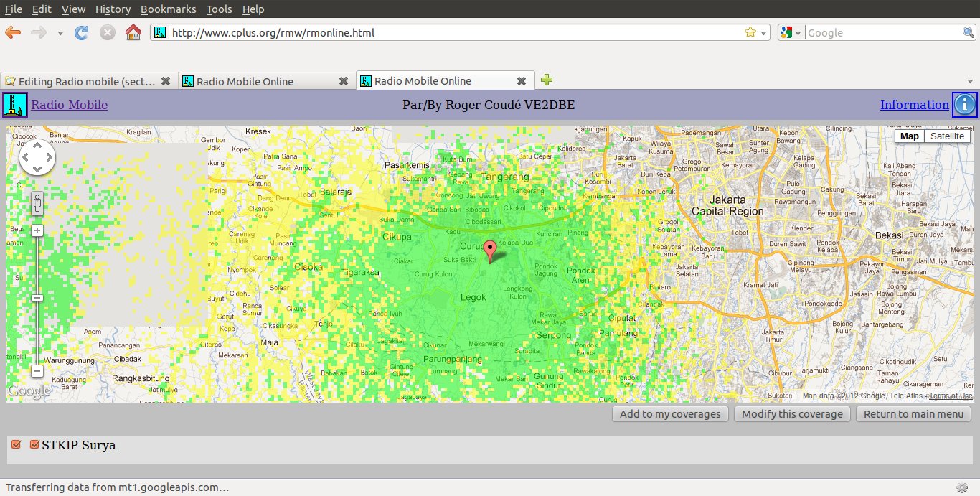Zoom in using map plus button
The height and width of the screenshot is (496, 980).
(37, 230)
